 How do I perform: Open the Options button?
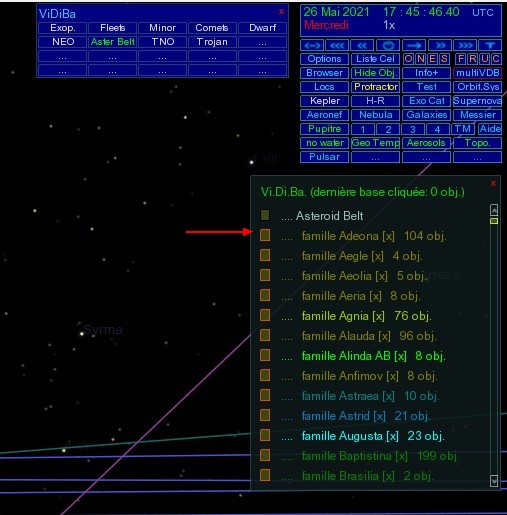pos(324,59)
